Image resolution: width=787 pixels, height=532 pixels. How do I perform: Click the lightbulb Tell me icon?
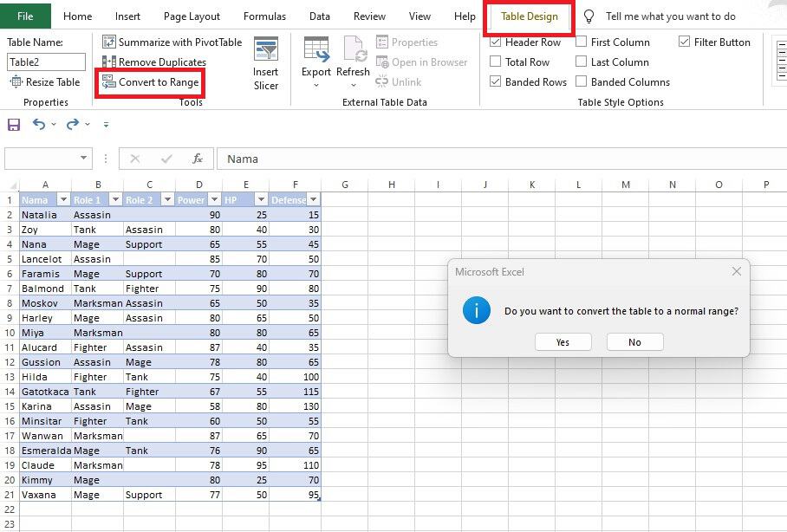point(589,16)
